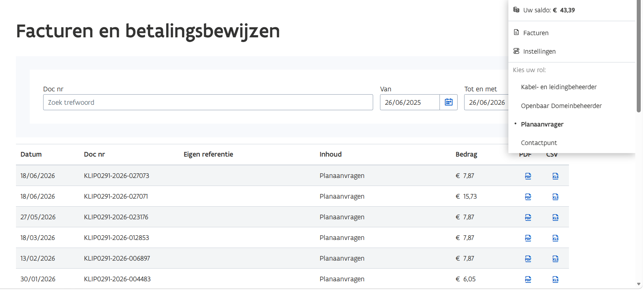Click the Facturen document icon
644x290 pixels.
(516, 33)
